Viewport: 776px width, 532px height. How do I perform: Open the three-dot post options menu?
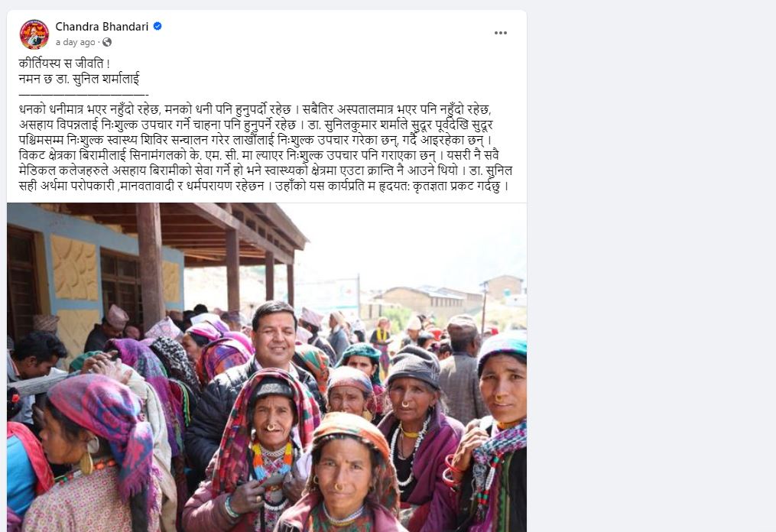[500, 33]
